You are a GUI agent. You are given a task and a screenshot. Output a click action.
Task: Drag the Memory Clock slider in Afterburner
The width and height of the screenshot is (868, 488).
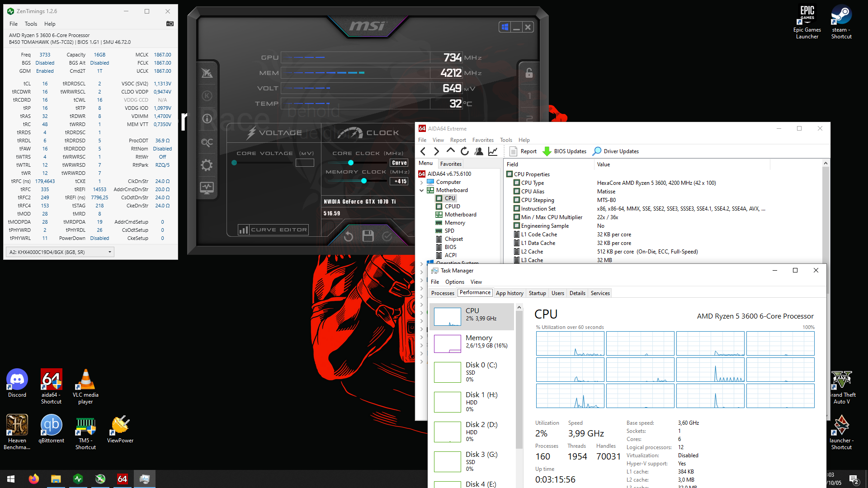[363, 180]
